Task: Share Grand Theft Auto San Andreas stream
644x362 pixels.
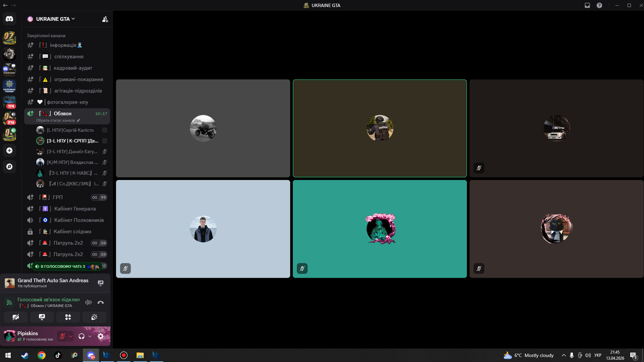Action: point(101,283)
